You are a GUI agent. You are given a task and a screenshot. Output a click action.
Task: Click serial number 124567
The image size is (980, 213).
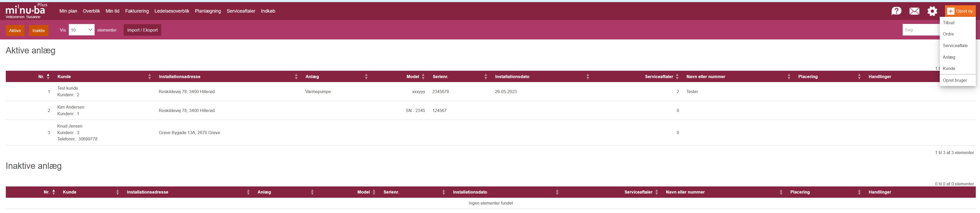click(439, 111)
